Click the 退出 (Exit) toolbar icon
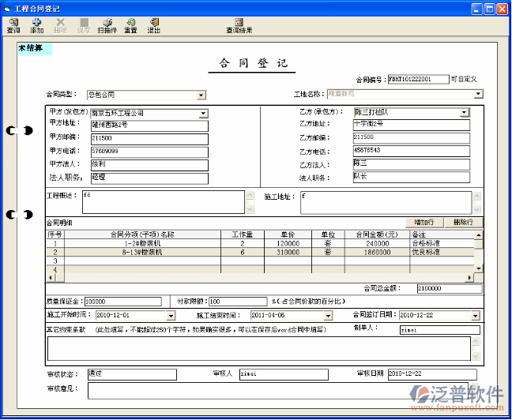 click(153, 25)
